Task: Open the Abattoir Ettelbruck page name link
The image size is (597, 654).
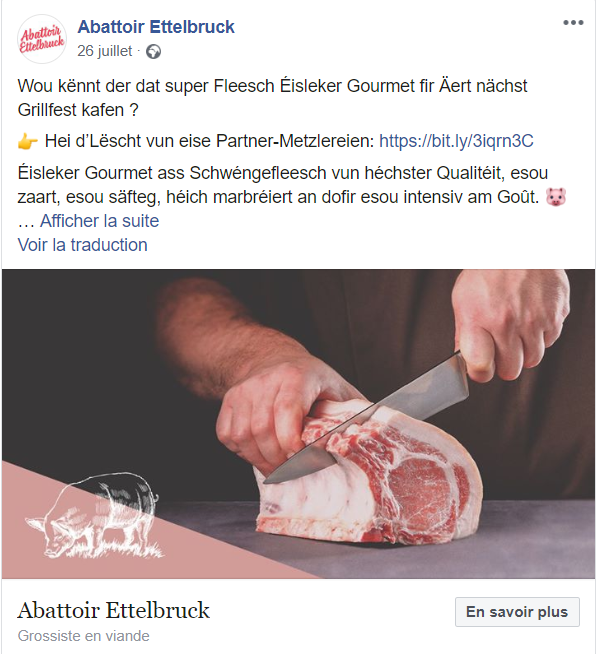Action: tap(156, 27)
